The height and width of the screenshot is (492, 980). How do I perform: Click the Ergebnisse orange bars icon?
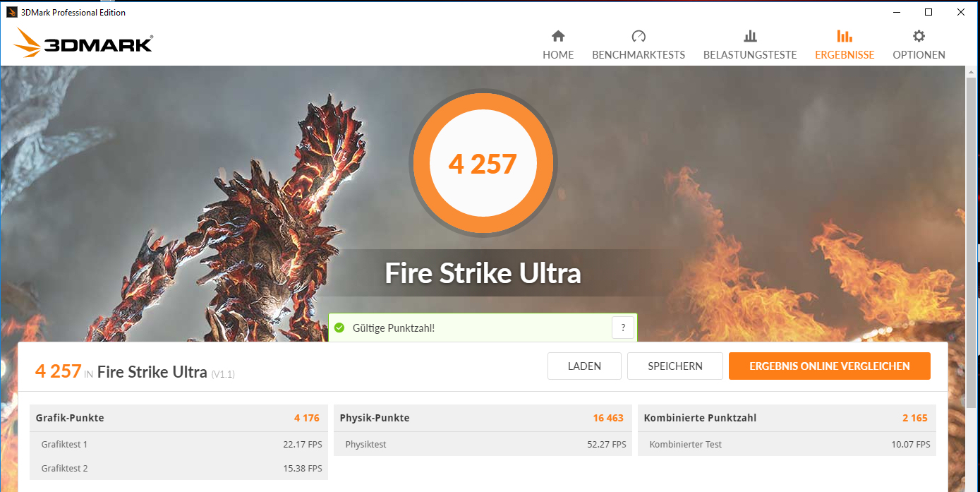[x=845, y=36]
